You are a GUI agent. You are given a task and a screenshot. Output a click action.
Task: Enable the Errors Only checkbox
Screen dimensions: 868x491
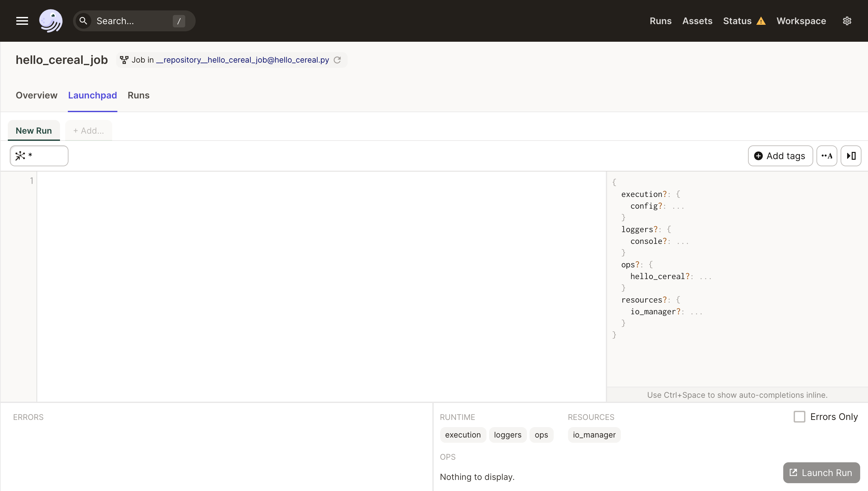(799, 417)
